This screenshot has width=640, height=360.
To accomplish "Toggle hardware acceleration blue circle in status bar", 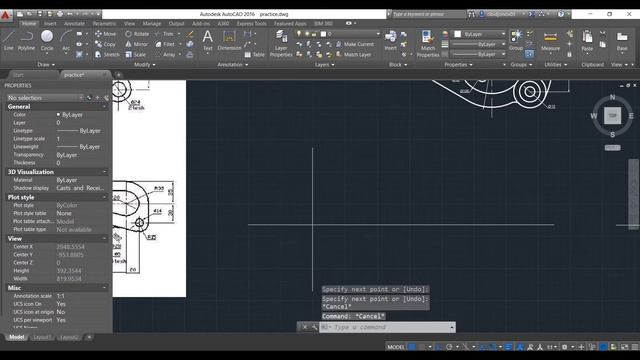I will (x=604, y=347).
